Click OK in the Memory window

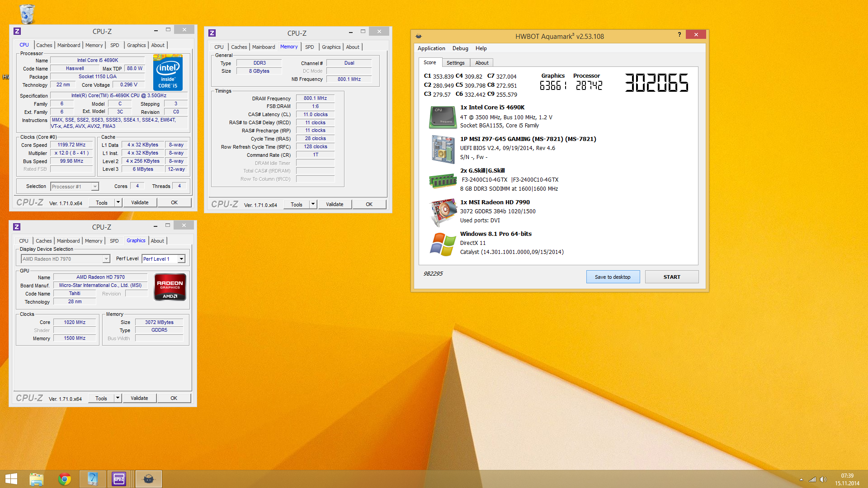coord(369,204)
